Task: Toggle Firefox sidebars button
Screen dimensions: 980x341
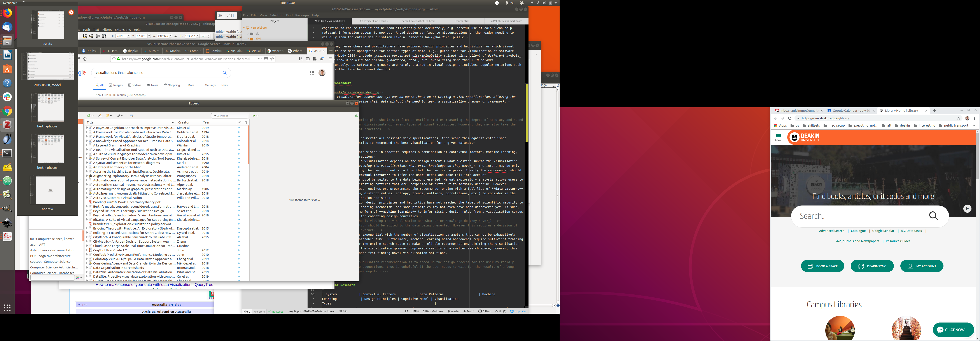Action: point(307,59)
